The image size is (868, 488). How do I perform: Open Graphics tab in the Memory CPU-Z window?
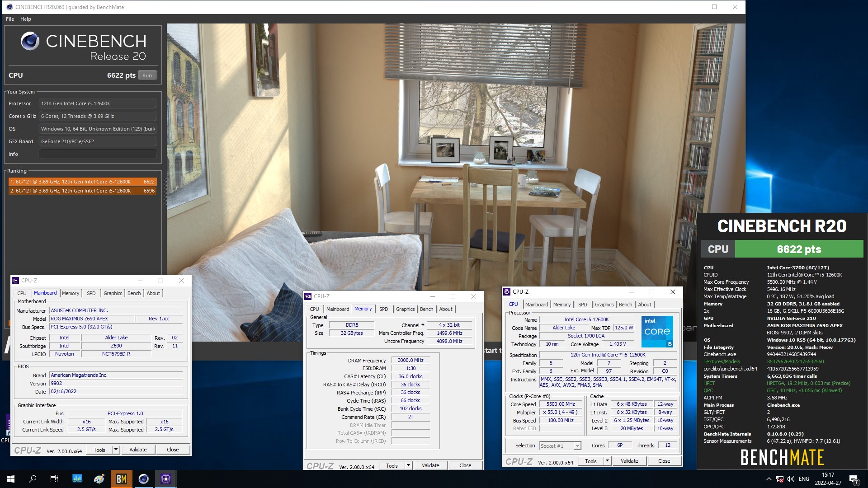pyautogui.click(x=405, y=309)
